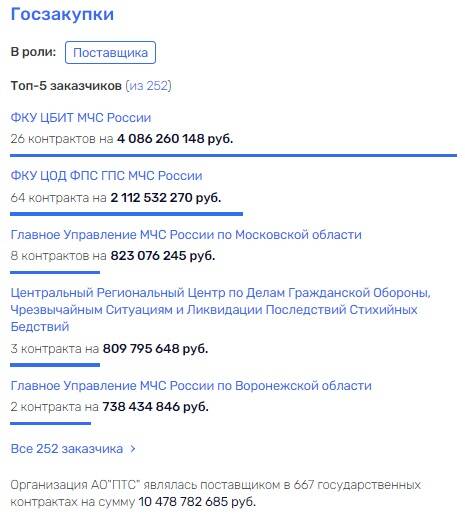The image size is (465, 522).
Task: Click the progress bar under ФКУ ЦБИТ МЧС
Action: (x=233, y=155)
